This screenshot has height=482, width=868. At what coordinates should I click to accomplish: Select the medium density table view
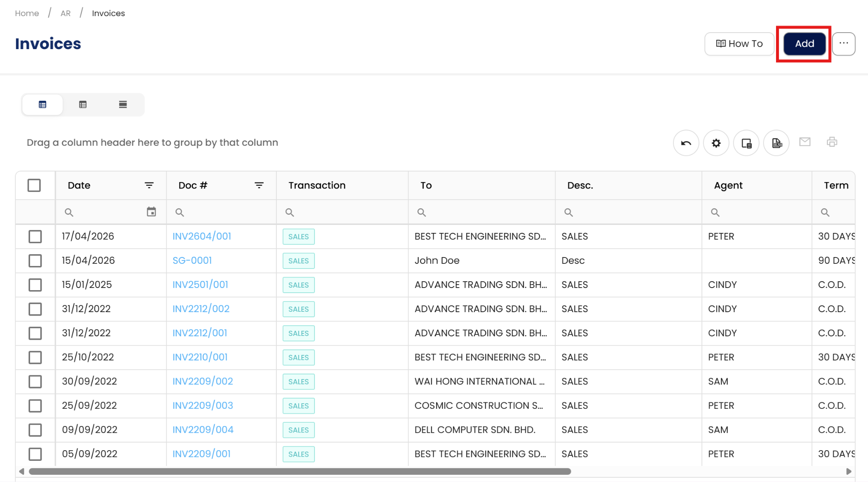[x=83, y=105]
